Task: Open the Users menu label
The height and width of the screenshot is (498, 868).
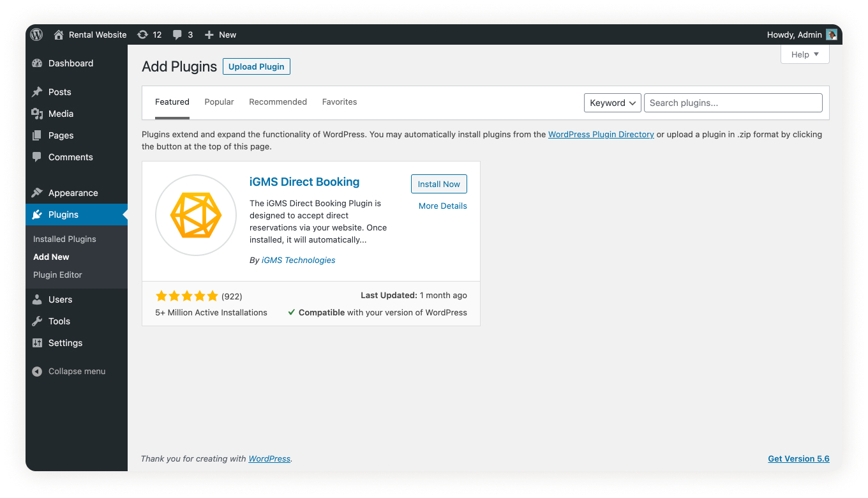Action: coord(60,299)
